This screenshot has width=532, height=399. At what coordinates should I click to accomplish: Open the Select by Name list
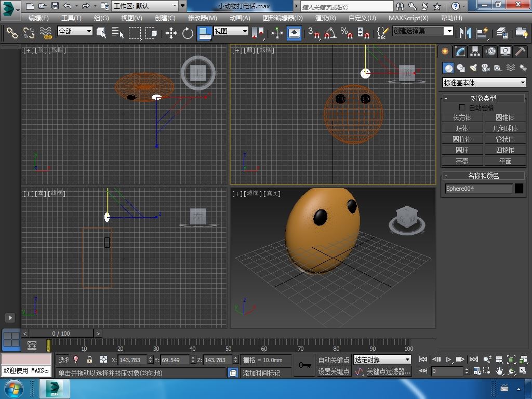pos(118,33)
